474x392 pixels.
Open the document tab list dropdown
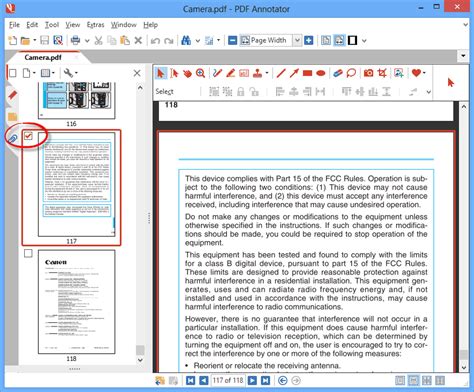click(463, 56)
